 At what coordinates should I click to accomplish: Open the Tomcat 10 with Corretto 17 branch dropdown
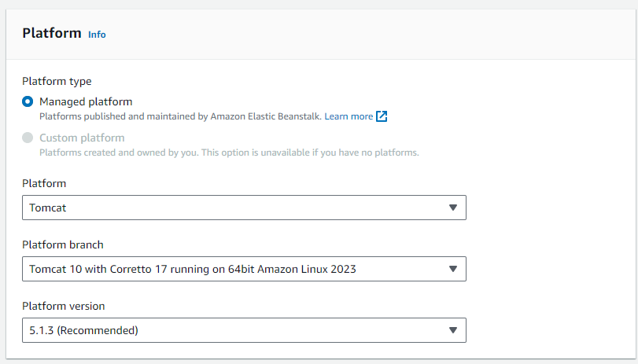[244, 269]
